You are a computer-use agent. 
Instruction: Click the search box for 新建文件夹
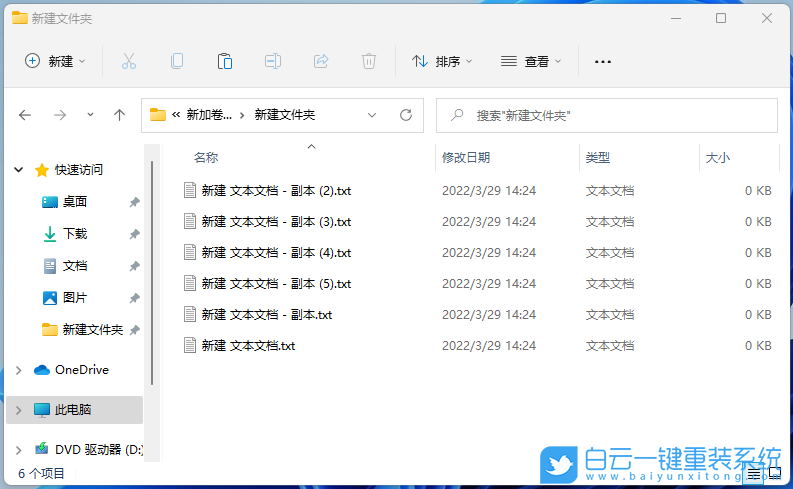pyautogui.click(x=607, y=115)
